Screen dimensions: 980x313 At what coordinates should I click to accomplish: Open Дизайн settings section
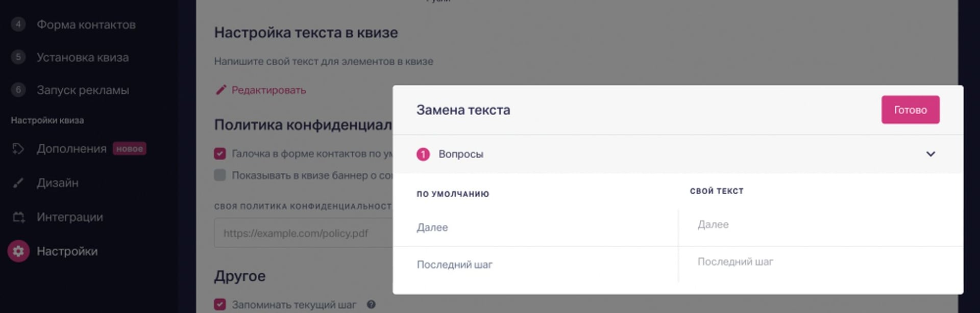click(58, 182)
